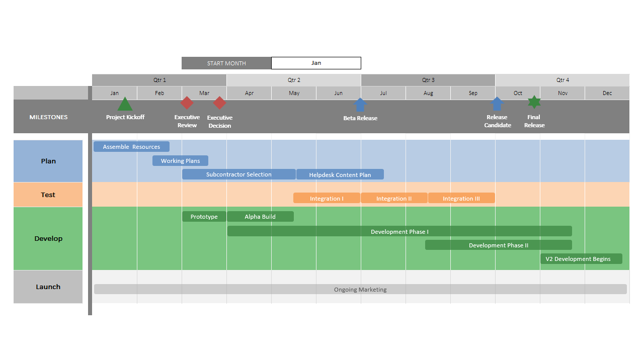Toggle the Launch swimlane header

click(x=48, y=287)
